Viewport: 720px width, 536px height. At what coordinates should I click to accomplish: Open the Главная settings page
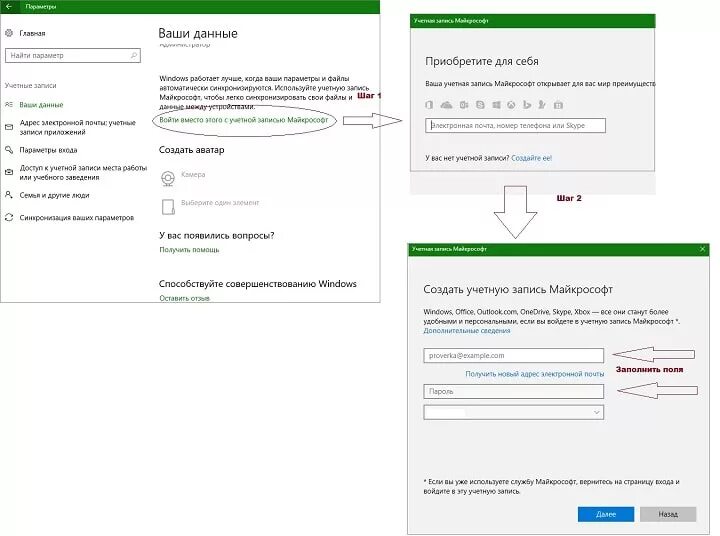(x=32, y=33)
